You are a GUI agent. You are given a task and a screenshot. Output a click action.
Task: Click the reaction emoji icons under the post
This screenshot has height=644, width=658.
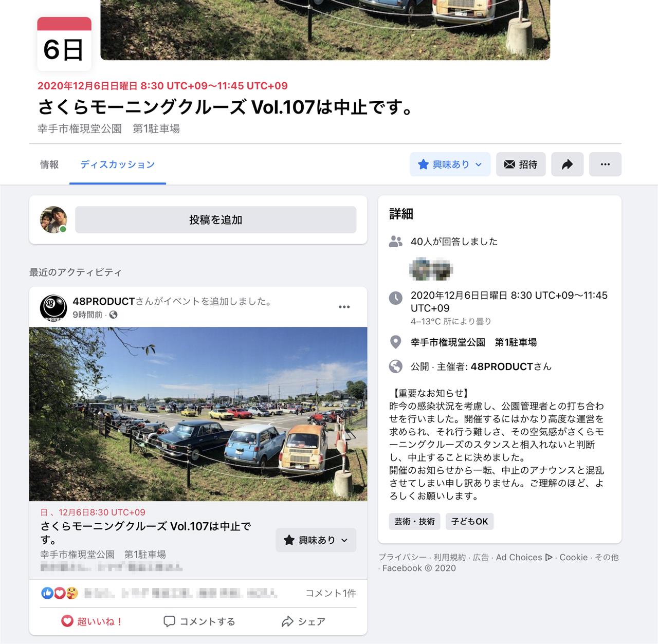point(60,593)
